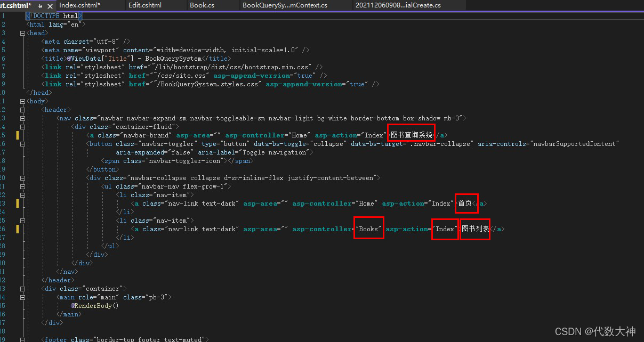Click the closing </ul> tag

110,246
